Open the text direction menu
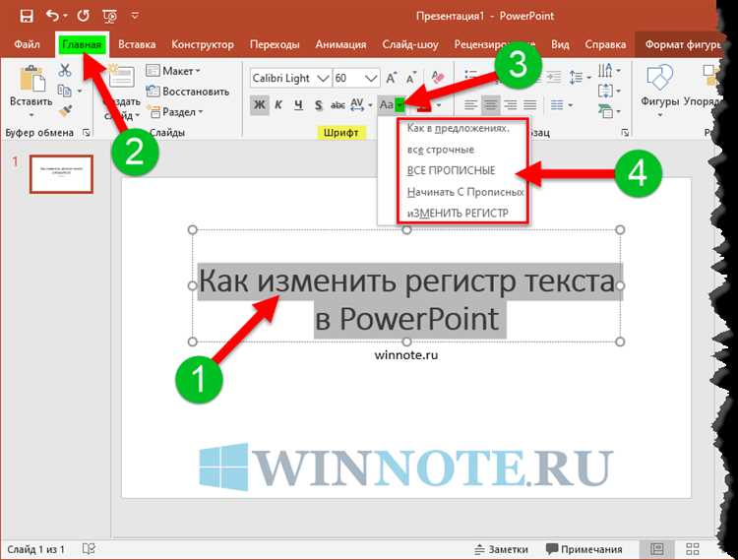 (x=609, y=71)
